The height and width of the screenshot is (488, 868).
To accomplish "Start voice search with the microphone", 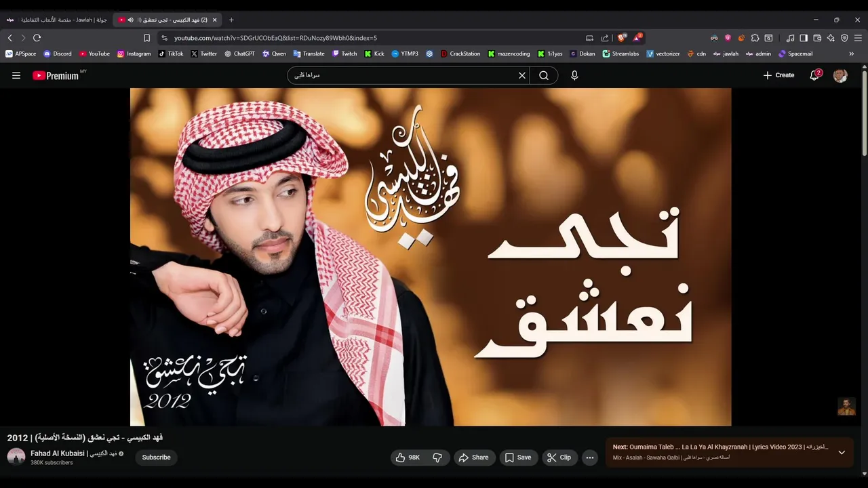I will point(574,75).
